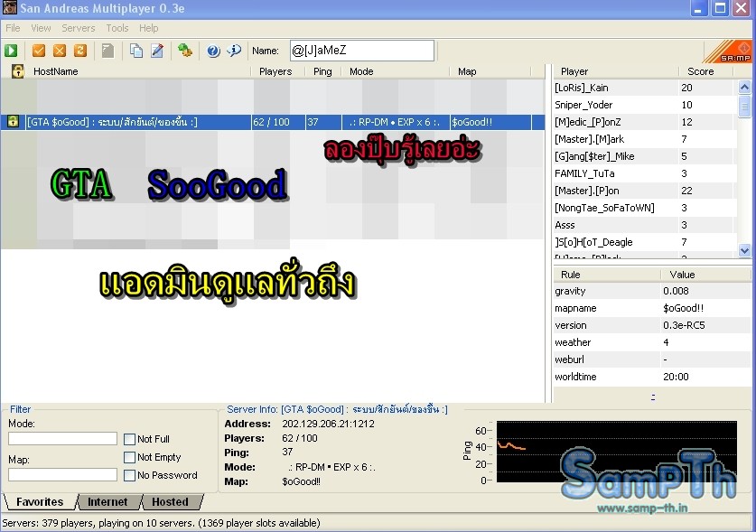The image size is (756, 532).
Task: Sort servers by Map column header
Action: click(490, 71)
